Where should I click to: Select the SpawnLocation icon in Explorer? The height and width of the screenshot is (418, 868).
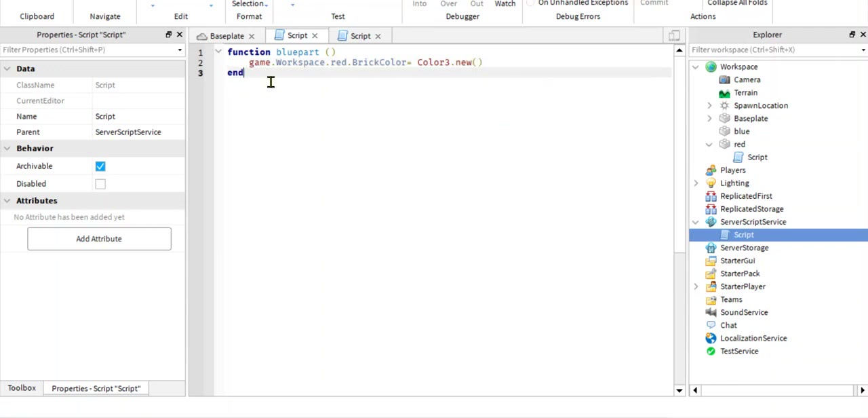click(x=724, y=106)
